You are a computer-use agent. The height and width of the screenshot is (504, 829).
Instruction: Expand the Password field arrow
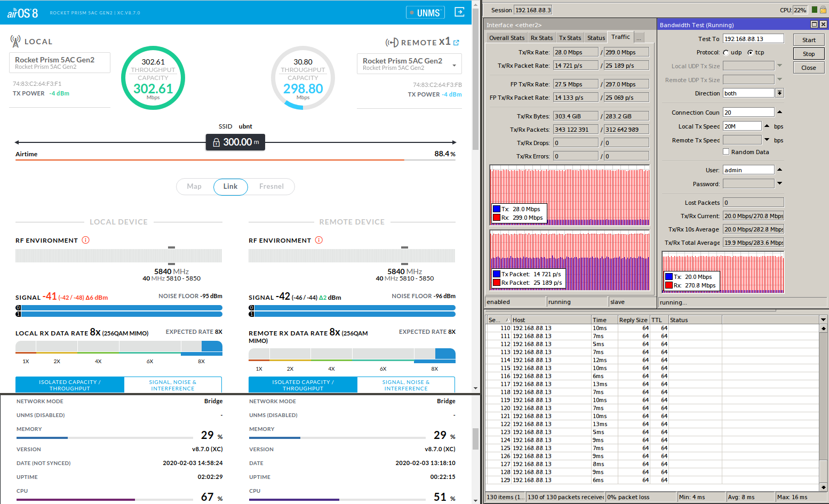click(x=779, y=183)
